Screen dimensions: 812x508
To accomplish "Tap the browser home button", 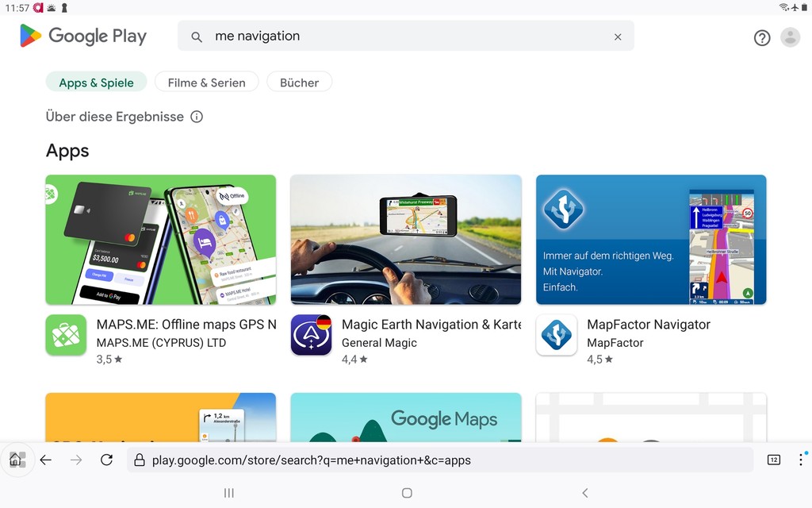I will [16, 460].
